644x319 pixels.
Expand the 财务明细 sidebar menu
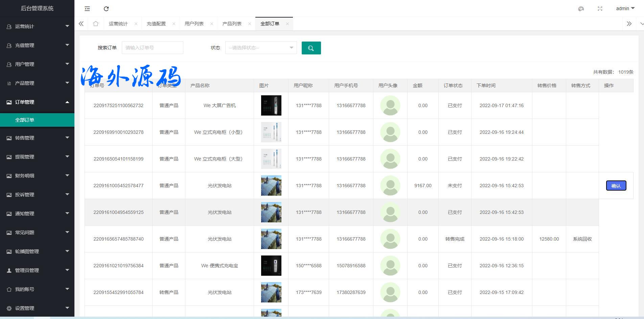[37, 176]
